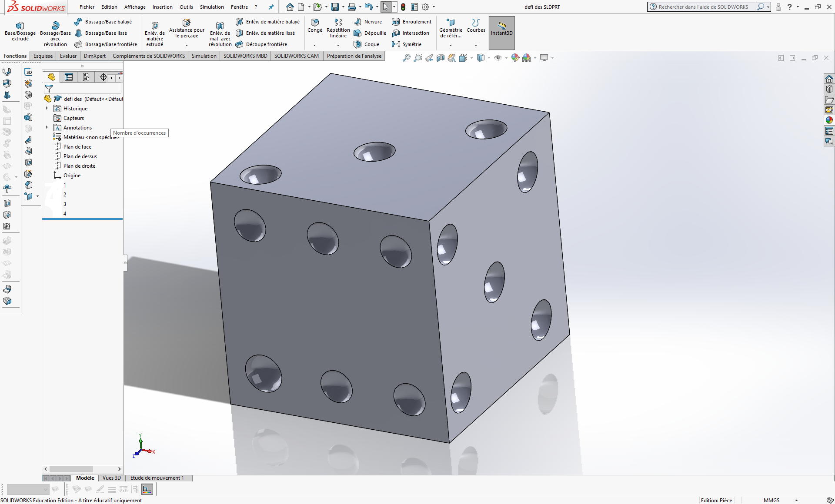
Task: Open the Insertion menu
Action: (x=162, y=7)
